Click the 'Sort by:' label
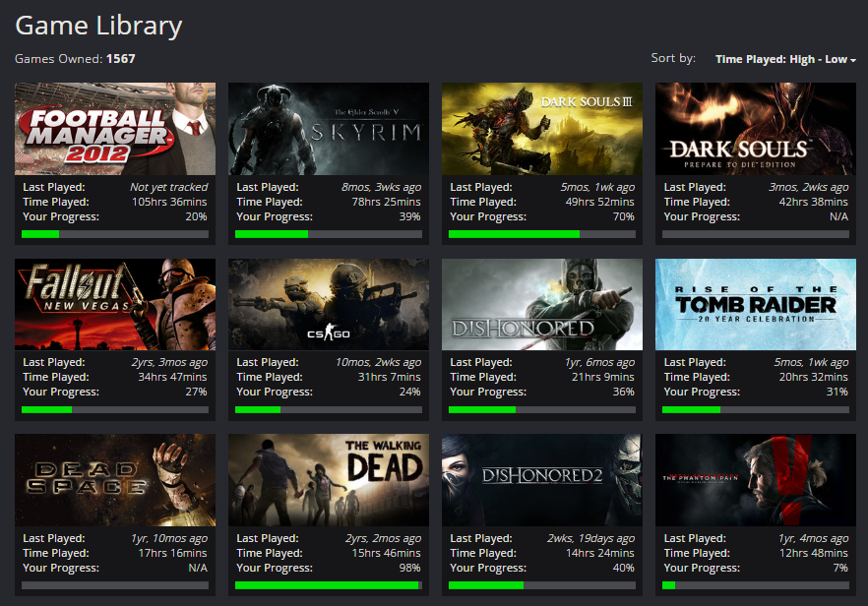The width and height of the screenshot is (868, 606). (x=673, y=58)
